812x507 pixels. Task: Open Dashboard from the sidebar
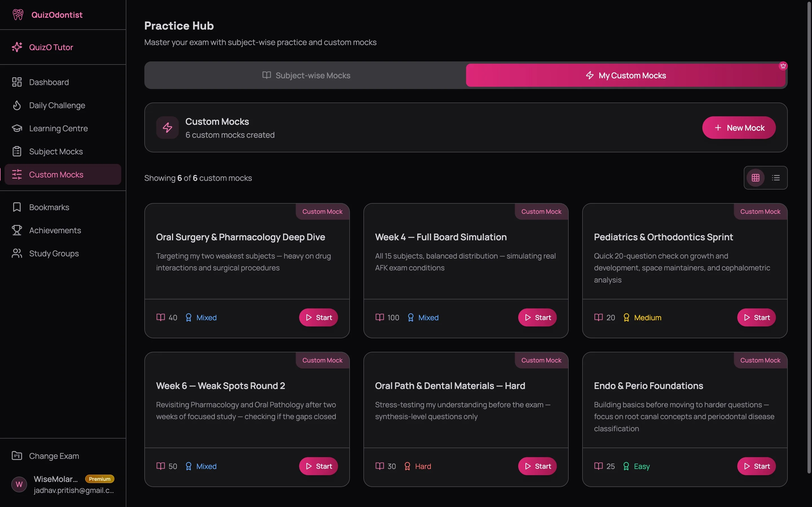pos(49,82)
